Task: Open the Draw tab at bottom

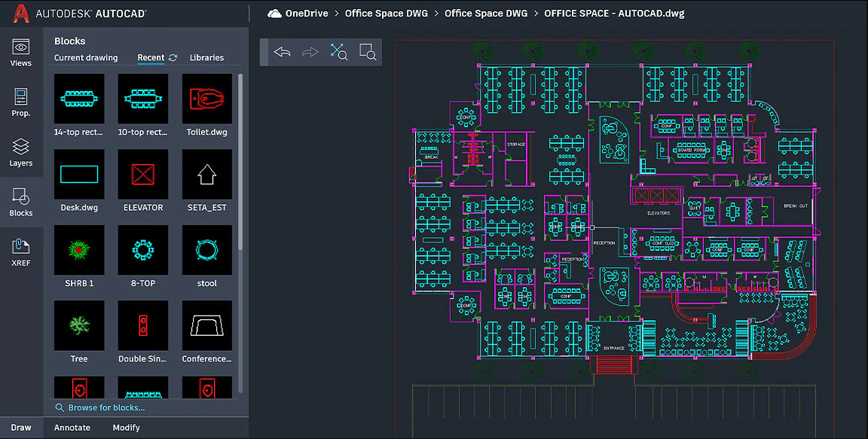Action: coord(21,428)
